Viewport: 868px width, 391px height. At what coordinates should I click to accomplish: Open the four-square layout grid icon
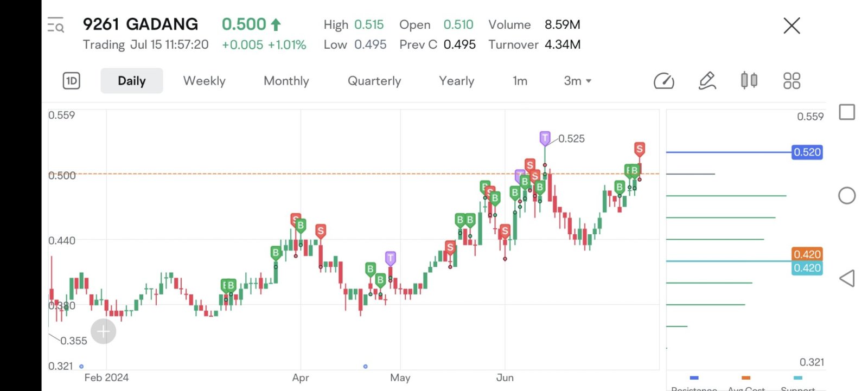point(792,81)
